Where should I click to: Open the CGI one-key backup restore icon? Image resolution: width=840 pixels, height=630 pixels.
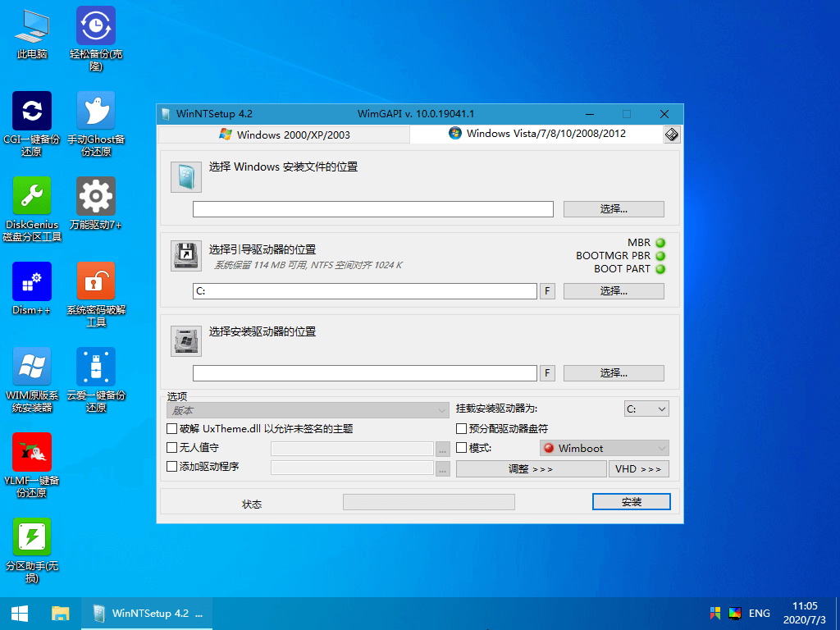click(x=32, y=112)
